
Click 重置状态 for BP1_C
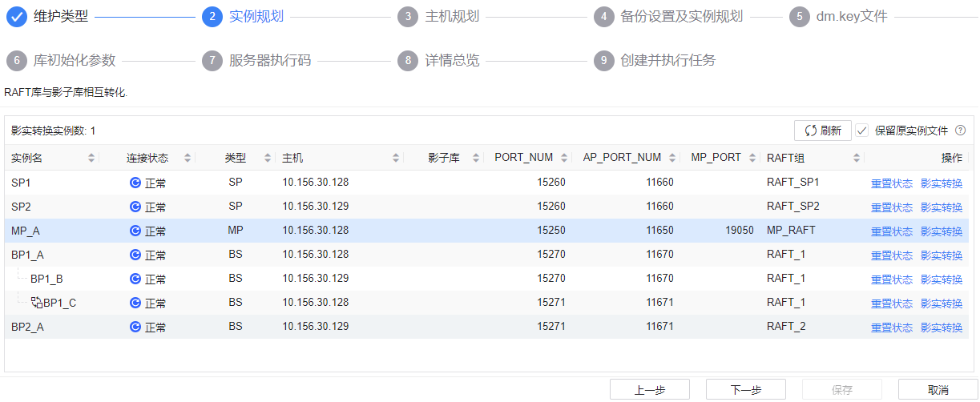point(892,304)
